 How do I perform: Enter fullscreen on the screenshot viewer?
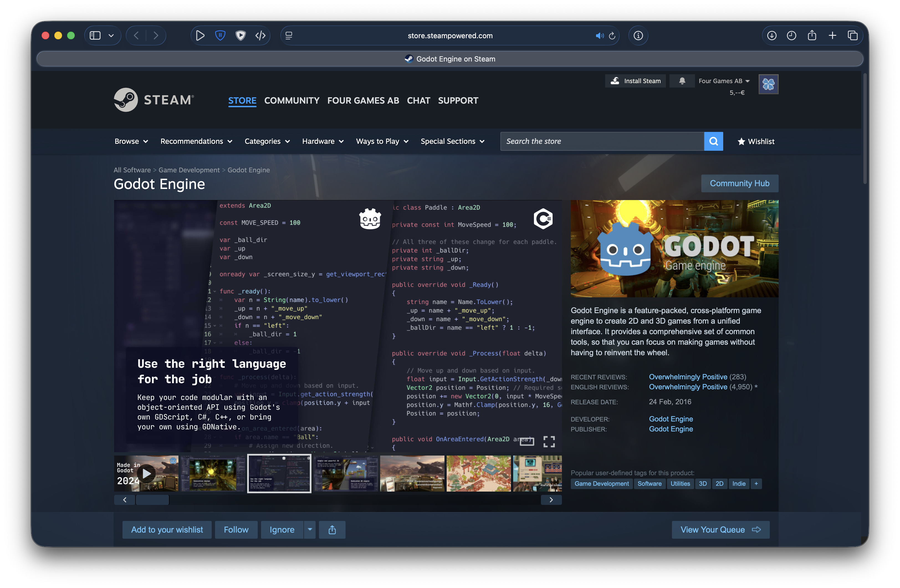[x=549, y=441]
